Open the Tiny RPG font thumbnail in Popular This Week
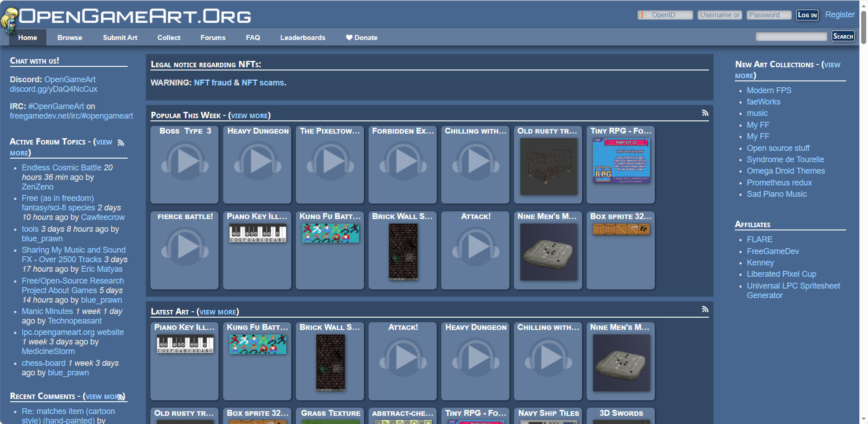 pyautogui.click(x=621, y=161)
